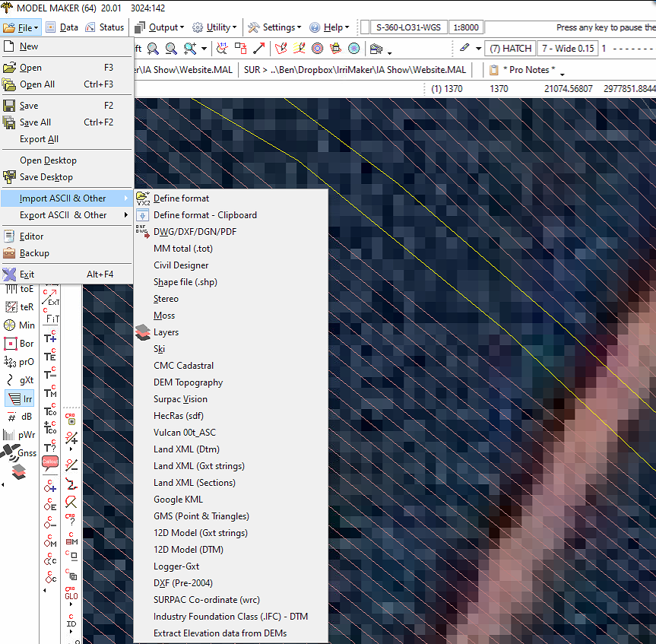Select the pWr module icon
This screenshot has height=644, width=656.
pyautogui.click(x=19, y=435)
